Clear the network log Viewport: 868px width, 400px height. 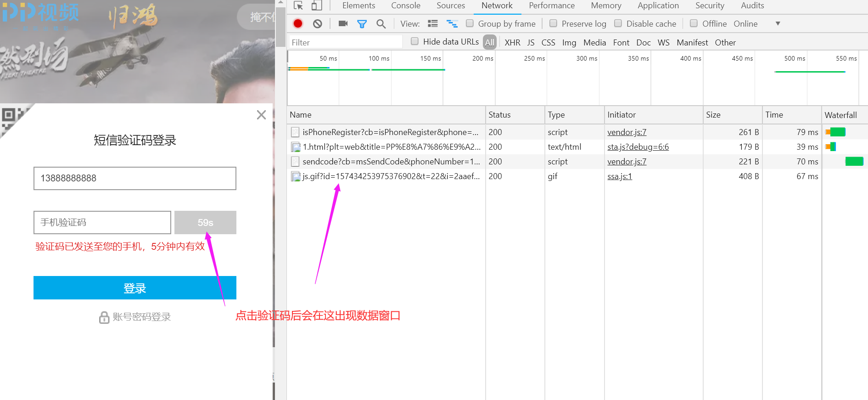click(x=317, y=23)
